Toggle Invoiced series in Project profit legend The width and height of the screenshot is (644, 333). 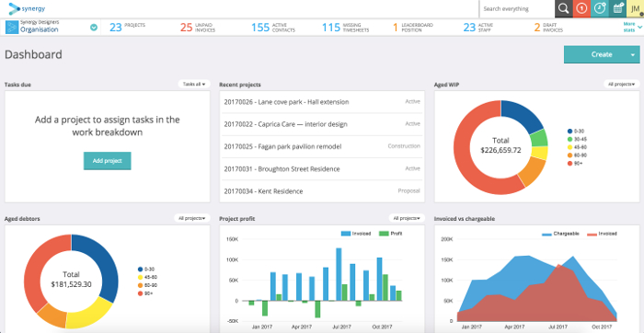click(357, 234)
